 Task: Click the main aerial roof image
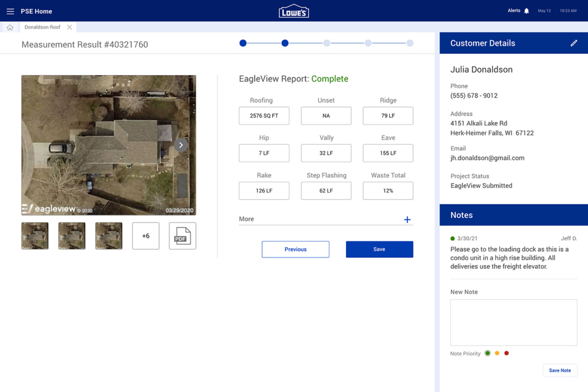pos(108,145)
